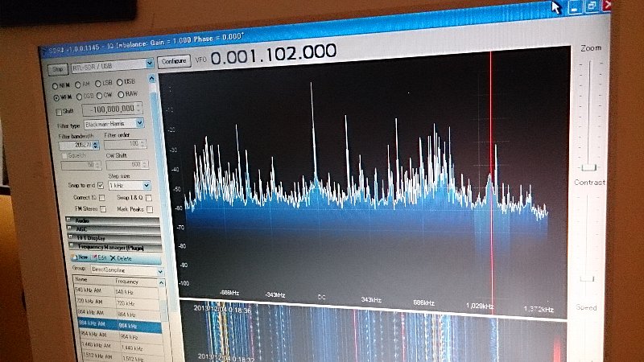Enable the FM Stereo checkbox

[103, 209]
